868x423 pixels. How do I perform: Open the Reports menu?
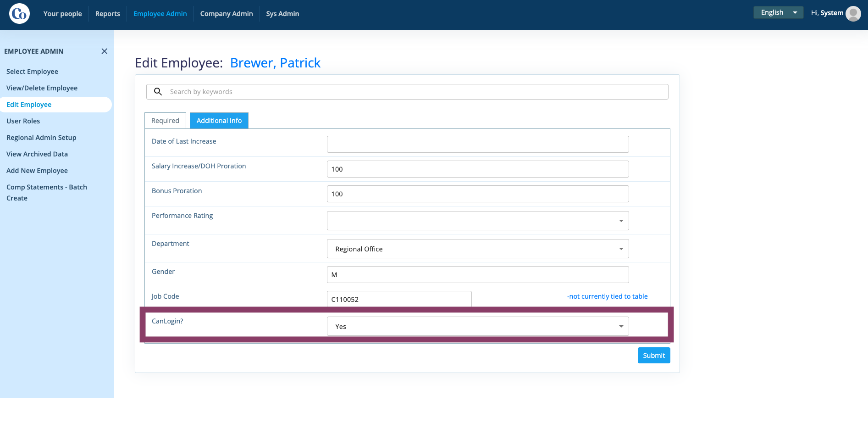click(108, 14)
